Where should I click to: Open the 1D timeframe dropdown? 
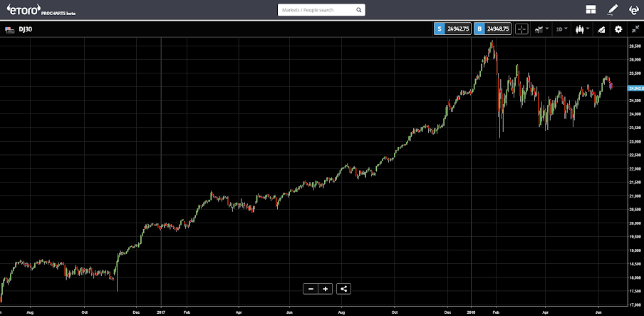click(561, 29)
